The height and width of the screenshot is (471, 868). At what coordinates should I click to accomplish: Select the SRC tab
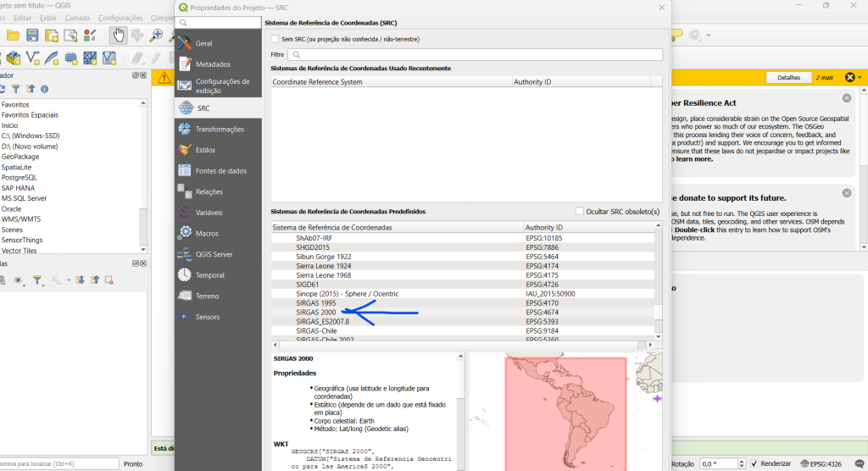click(218, 108)
